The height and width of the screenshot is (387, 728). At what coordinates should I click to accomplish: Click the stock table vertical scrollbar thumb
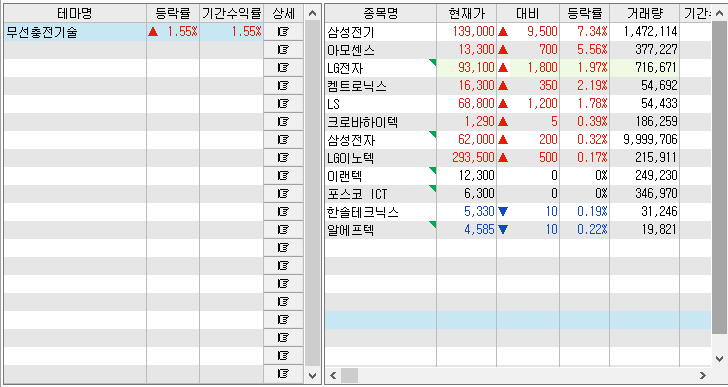(x=719, y=177)
